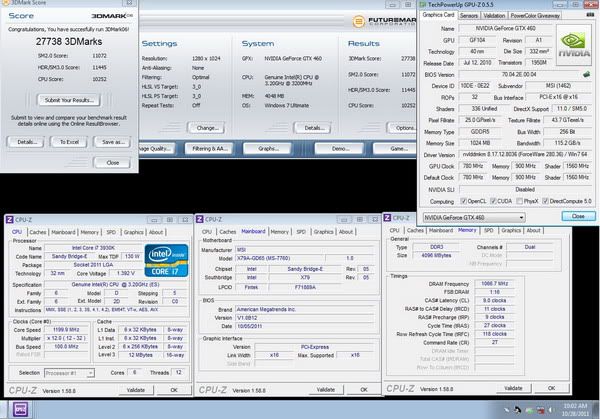This screenshot has width=600, height=419.
Task: Click the GPU-Z Close button
Action: pos(578,216)
